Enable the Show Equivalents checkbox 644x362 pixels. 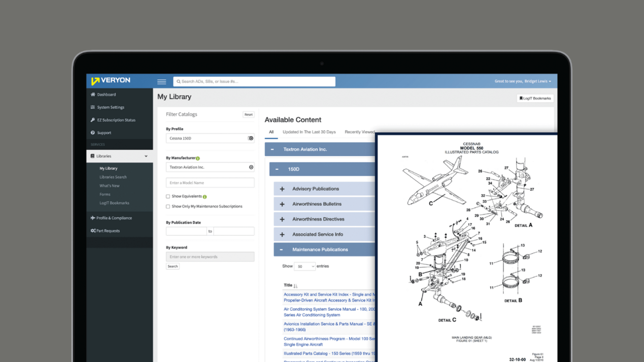point(168,197)
